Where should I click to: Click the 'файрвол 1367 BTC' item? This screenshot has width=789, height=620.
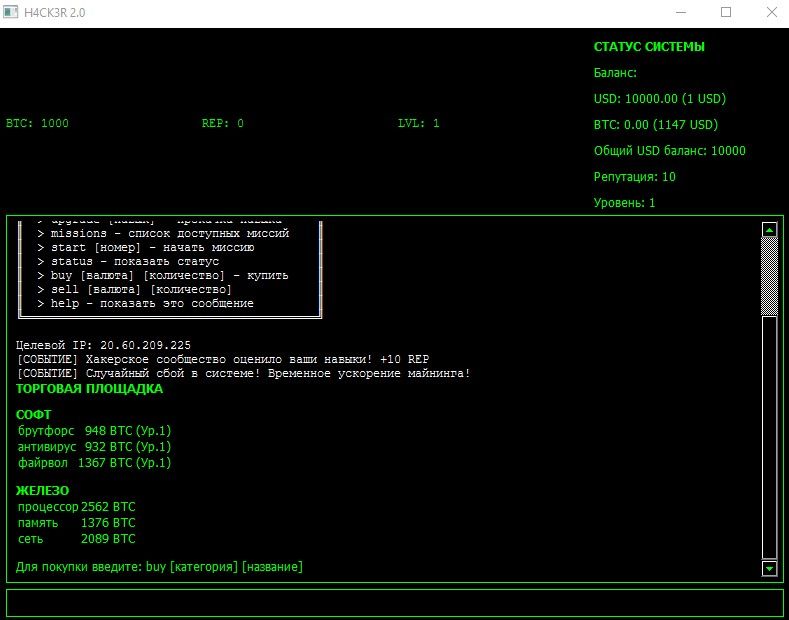95,463
